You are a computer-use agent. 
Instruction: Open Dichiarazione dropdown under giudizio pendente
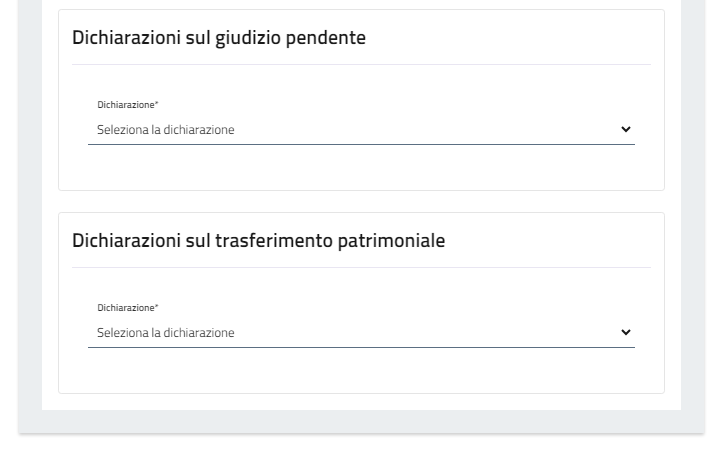pyautogui.click(x=360, y=130)
